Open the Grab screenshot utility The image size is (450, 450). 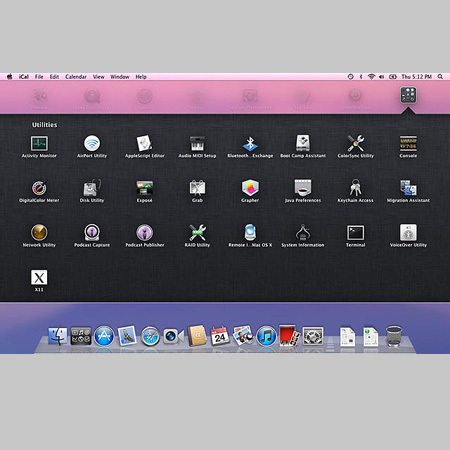[x=197, y=188]
